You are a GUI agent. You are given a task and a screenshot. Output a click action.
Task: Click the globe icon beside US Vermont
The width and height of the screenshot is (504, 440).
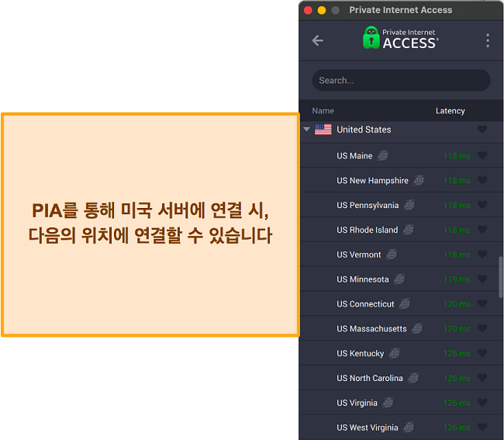[x=391, y=255]
